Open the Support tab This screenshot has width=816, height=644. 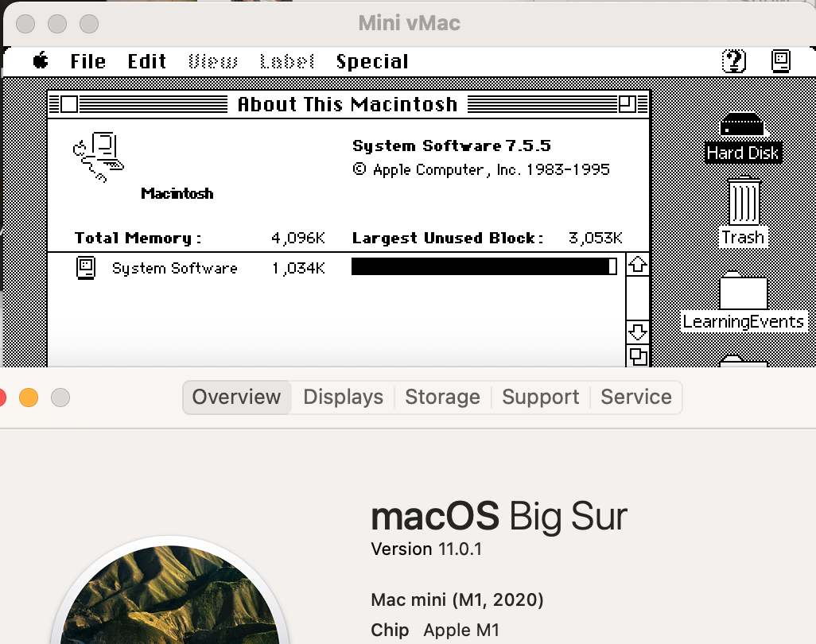(x=541, y=397)
